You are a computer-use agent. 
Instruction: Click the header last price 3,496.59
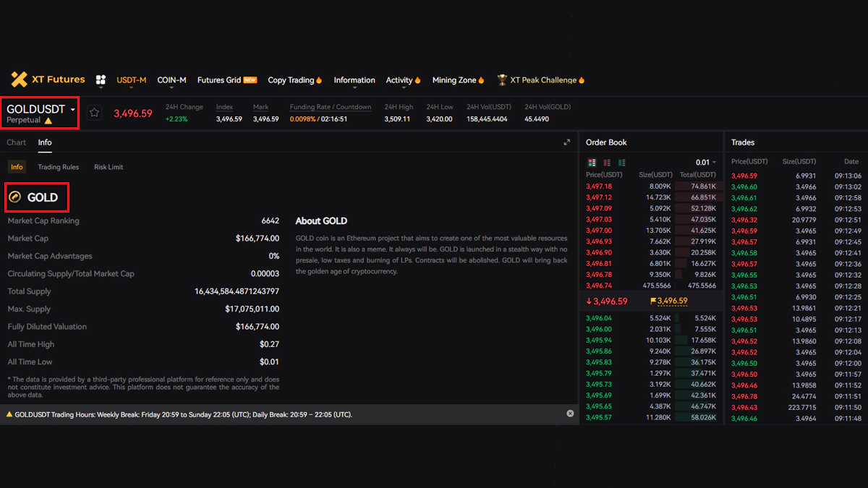133,114
